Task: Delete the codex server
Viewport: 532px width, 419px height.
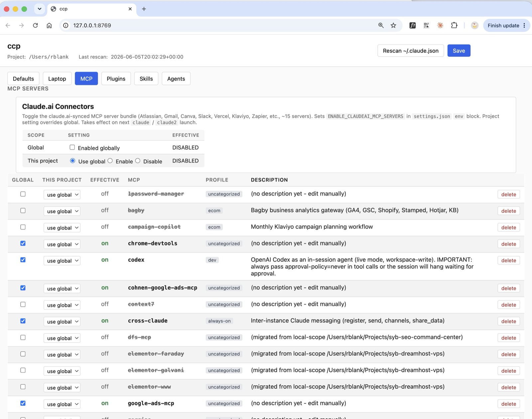Action: 509,261
